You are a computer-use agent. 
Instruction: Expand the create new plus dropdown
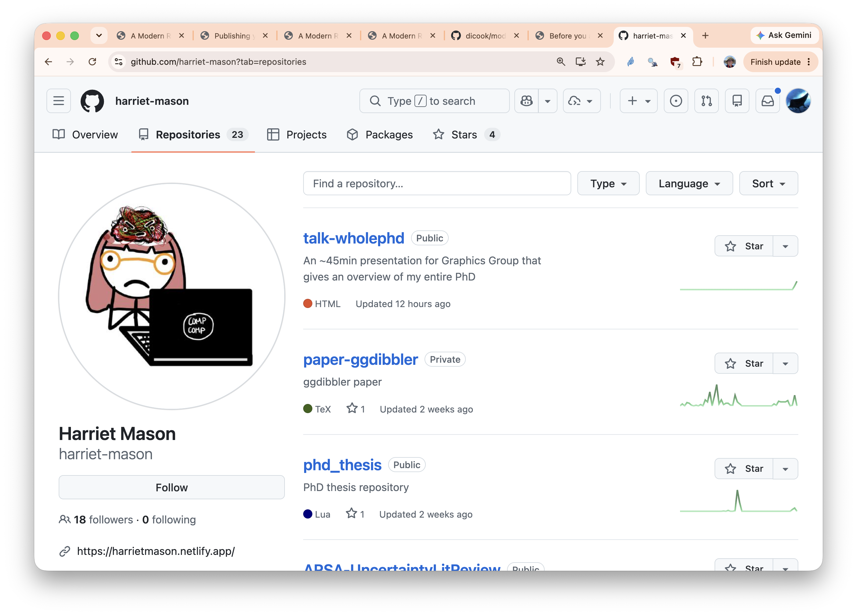point(638,101)
